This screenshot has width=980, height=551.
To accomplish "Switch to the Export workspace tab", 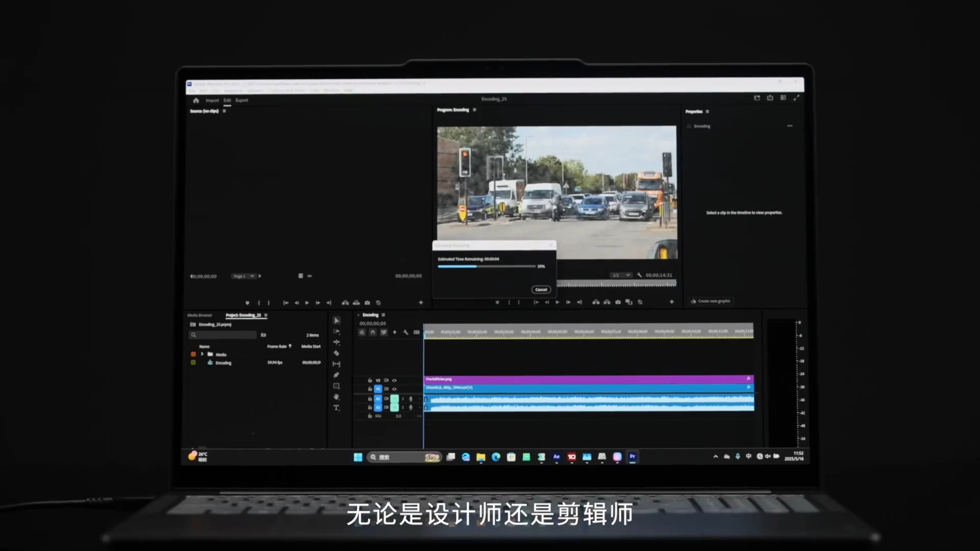I will pyautogui.click(x=242, y=100).
